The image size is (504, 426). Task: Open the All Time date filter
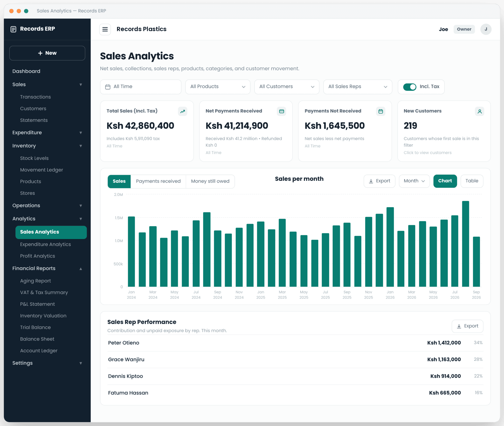click(141, 87)
